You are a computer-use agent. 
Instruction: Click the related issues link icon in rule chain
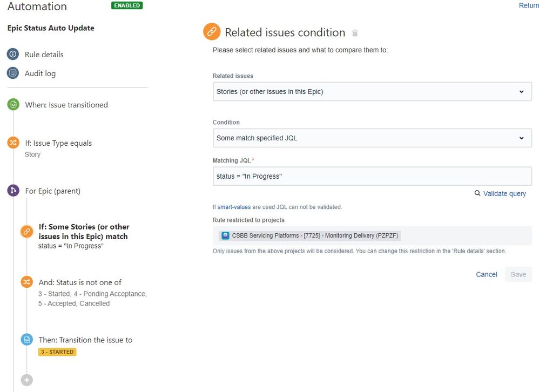click(27, 232)
